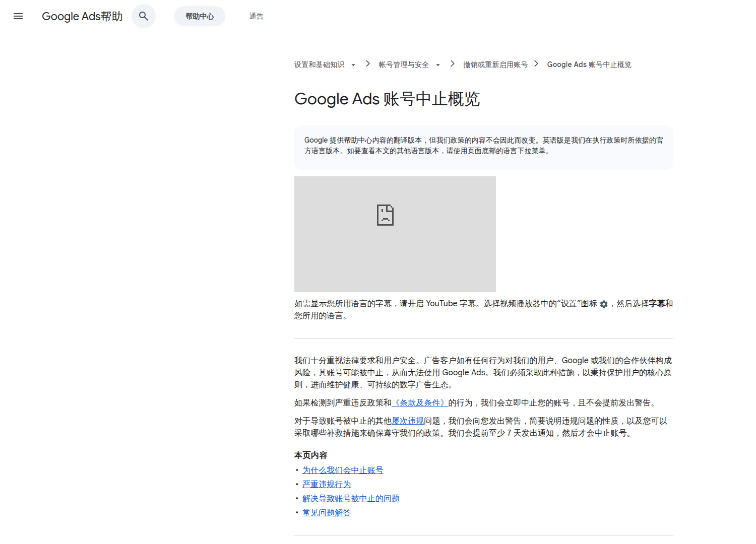Viewport: 756px width, 544px height.
Task: Select the 帮助中心 tab
Action: (200, 16)
